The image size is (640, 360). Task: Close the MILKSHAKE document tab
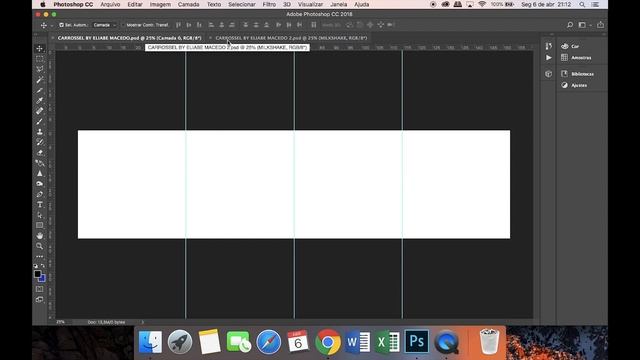click(210, 38)
